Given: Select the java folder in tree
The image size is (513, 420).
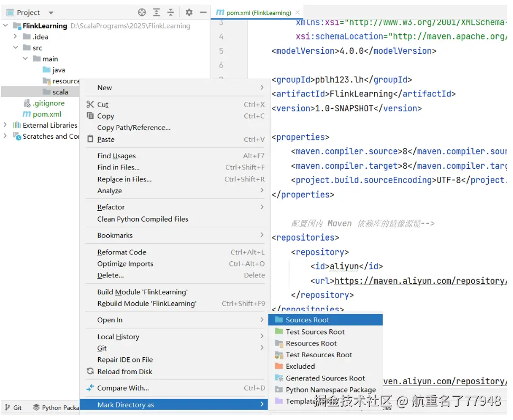Looking at the screenshot, I should (x=54, y=70).
